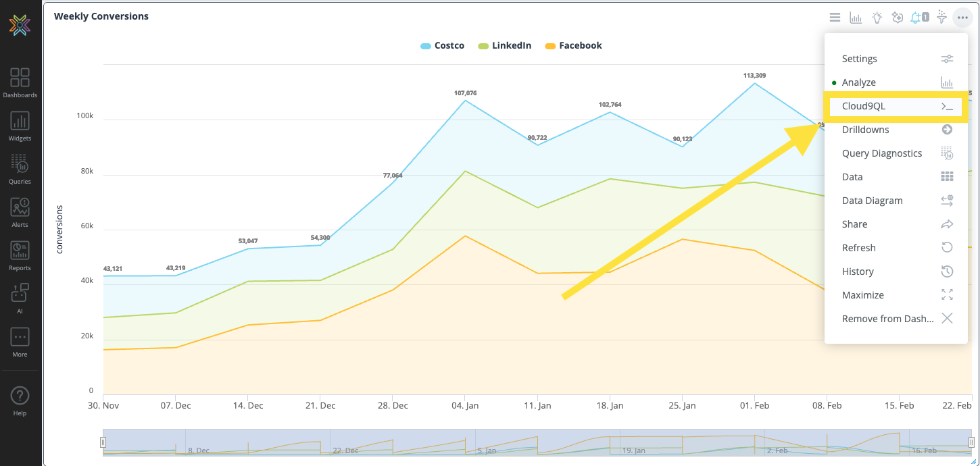Open the Reports sidebar icon
This screenshot has height=466, width=980.
tap(20, 255)
